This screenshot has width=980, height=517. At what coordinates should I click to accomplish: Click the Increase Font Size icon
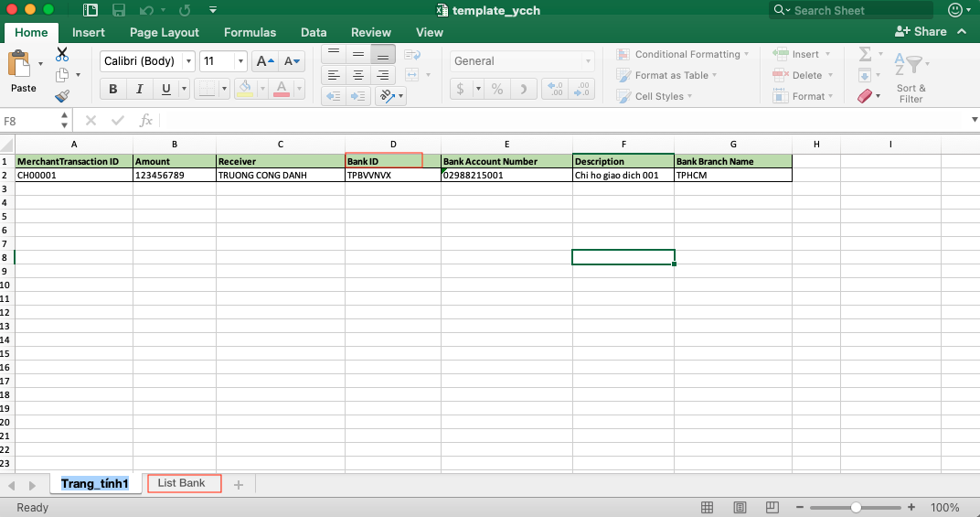pos(265,61)
